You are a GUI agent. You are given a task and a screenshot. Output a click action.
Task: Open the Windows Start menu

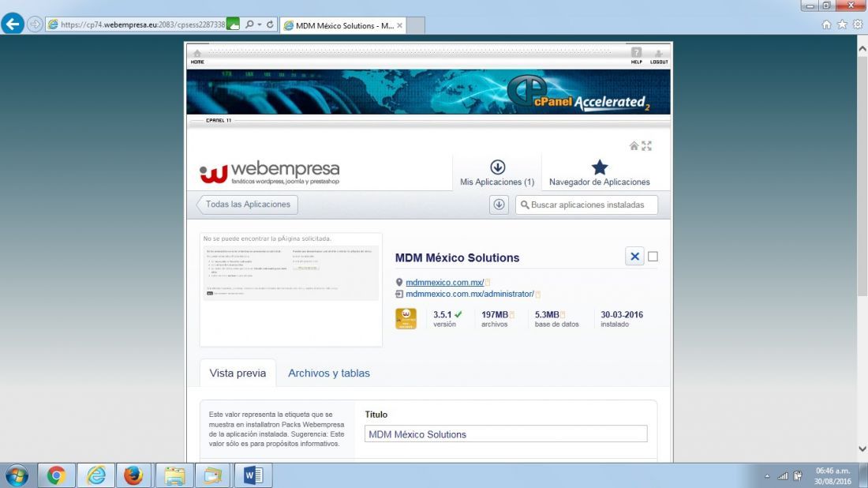[17, 475]
